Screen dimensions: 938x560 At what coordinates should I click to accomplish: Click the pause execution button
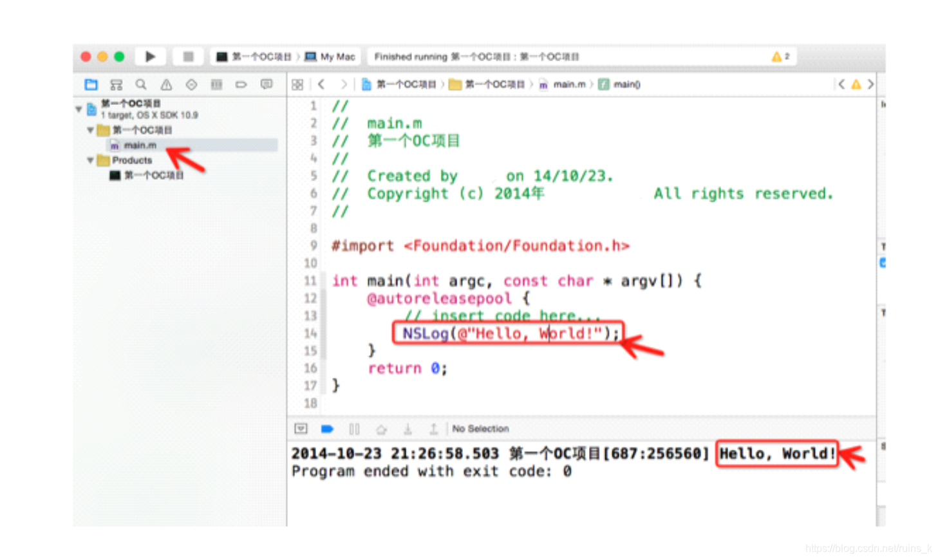click(354, 429)
